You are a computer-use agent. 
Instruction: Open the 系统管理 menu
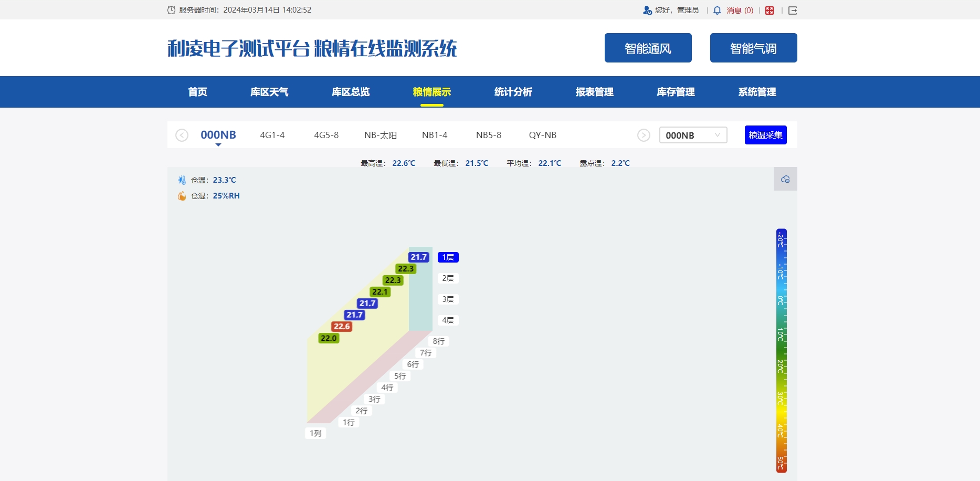757,92
